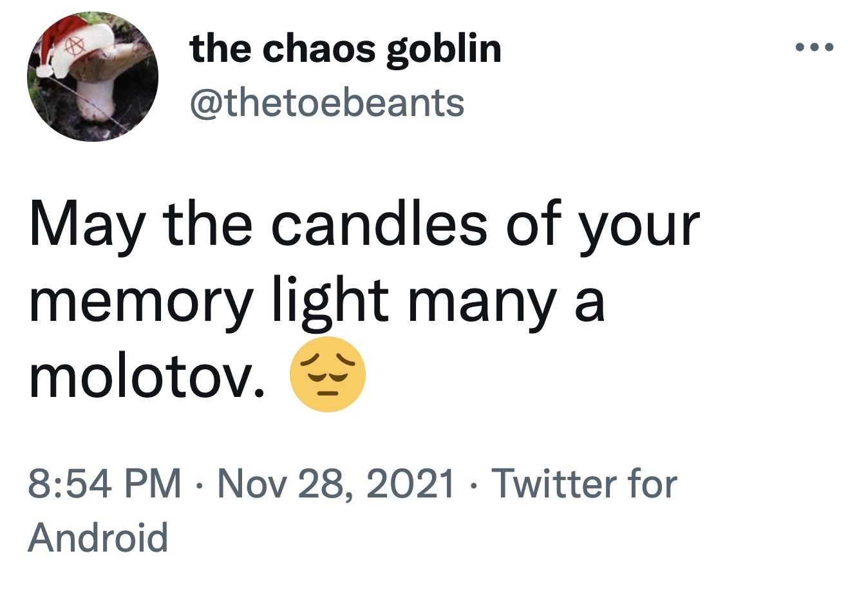This screenshot has width=868, height=598.
Task: Click the word goblin in the display name
Action: click(444, 48)
